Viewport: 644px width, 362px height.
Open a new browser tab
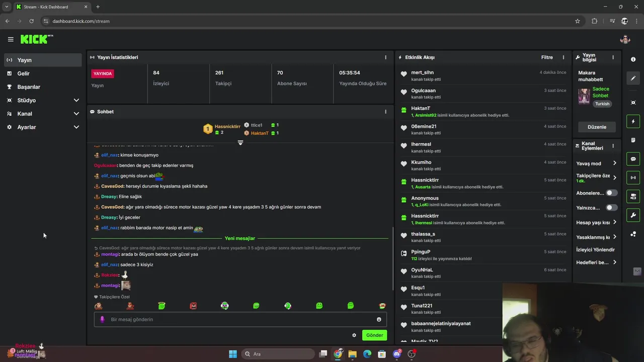pyautogui.click(x=98, y=7)
